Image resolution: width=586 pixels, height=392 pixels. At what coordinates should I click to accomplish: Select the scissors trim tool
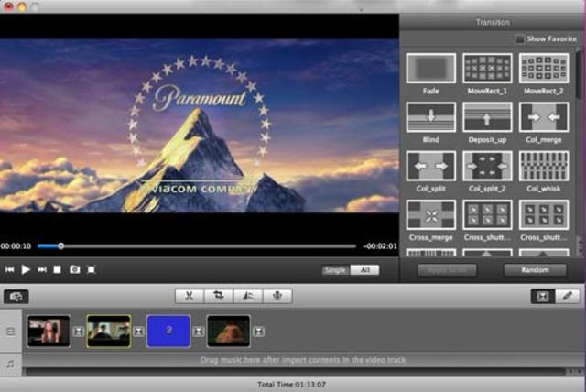pyautogui.click(x=190, y=296)
